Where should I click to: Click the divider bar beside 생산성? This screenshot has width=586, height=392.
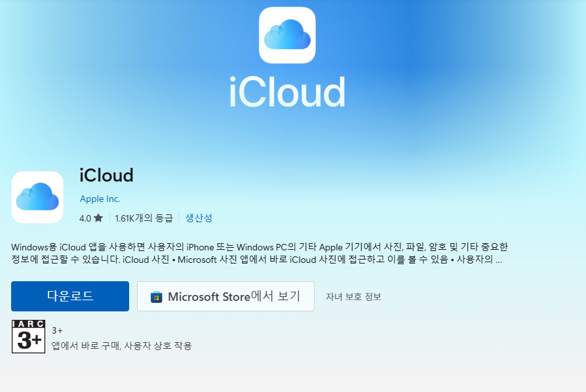[179, 218]
